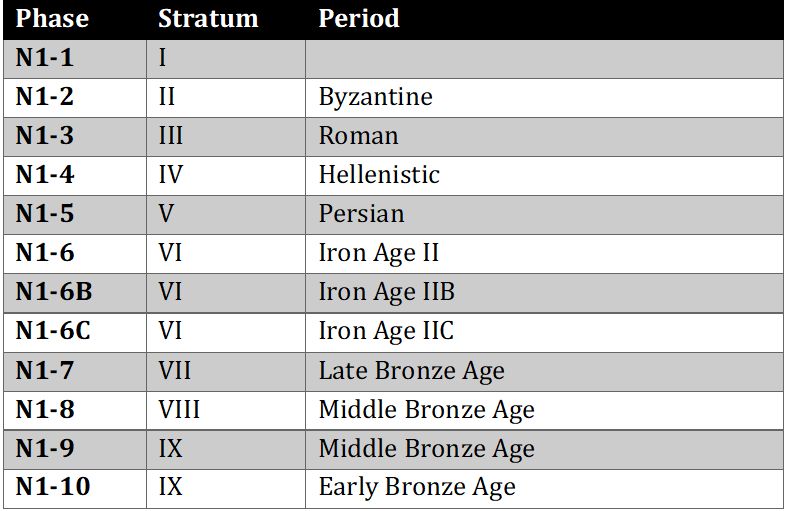Click the N1-4 phase cell
Screen dimensions: 786x511
coord(45,175)
